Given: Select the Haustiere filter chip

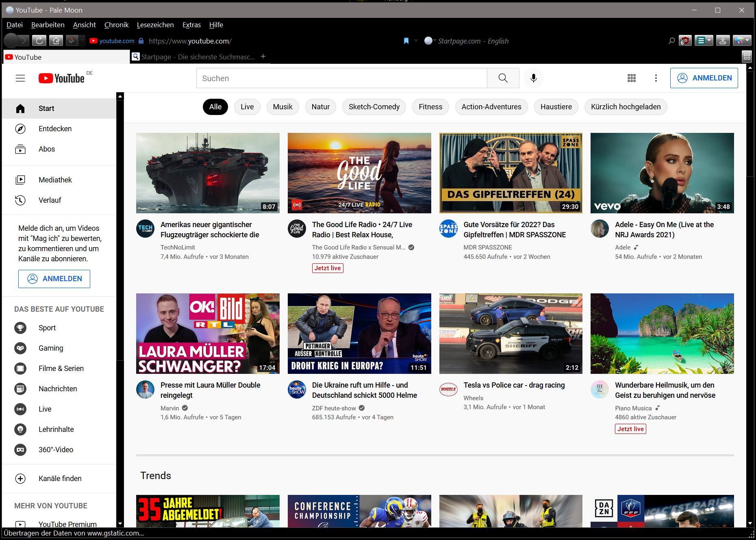Looking at the screenshot, I should pos(556,107).
